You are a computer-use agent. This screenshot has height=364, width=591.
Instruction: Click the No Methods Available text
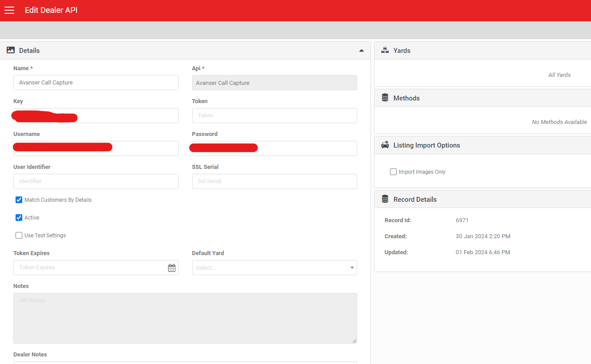[559, 122]
